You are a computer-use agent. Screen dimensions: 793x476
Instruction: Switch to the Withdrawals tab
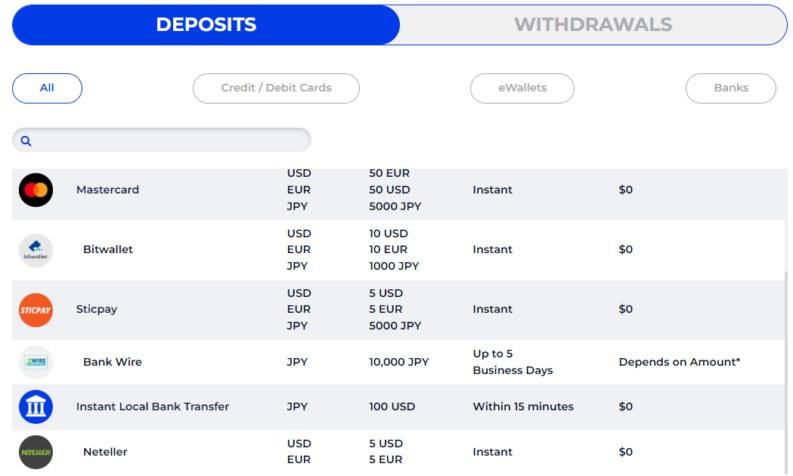coord(593,25)
